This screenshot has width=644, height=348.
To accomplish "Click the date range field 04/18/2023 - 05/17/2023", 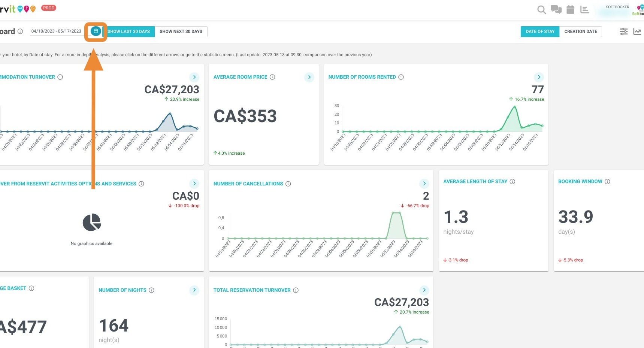I will tap(56, 31).
